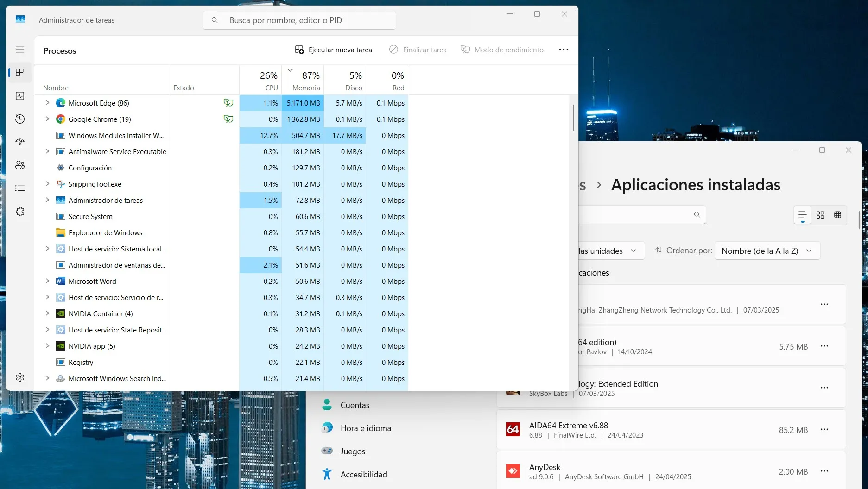The height and width of the screenshot is (489, 868).
Task: Click the 5,171.0 MB memory cell
Action: click(303, 103)
